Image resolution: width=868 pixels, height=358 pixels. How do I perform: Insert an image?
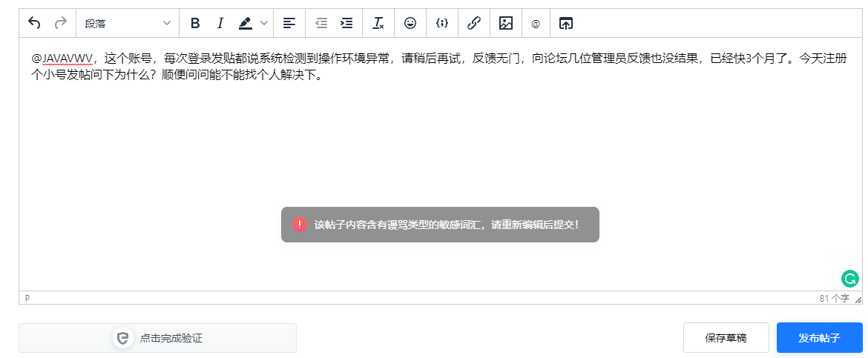(506, 23)
